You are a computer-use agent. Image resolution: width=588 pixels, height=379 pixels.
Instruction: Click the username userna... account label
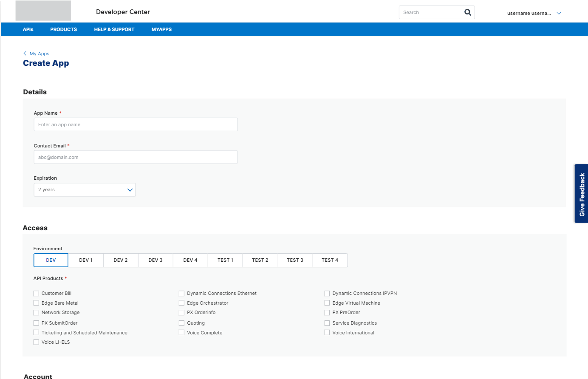pos(529,13)
